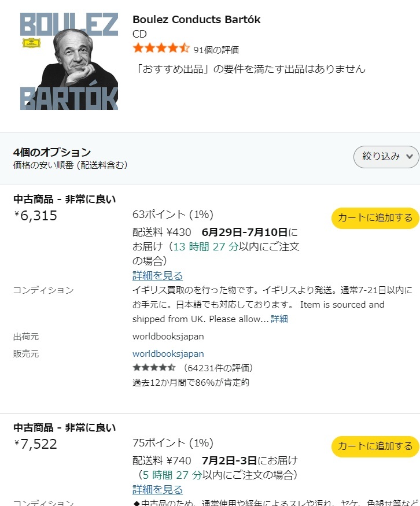Click the product star rating icons
Viewport: 420px width, 506px height.
[161, 49]
